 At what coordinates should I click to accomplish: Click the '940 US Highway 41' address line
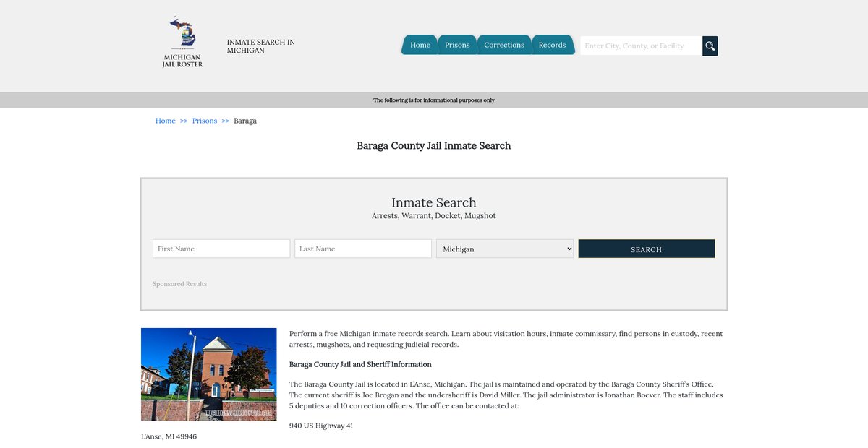pyautogui.click(x=321, y=426)
